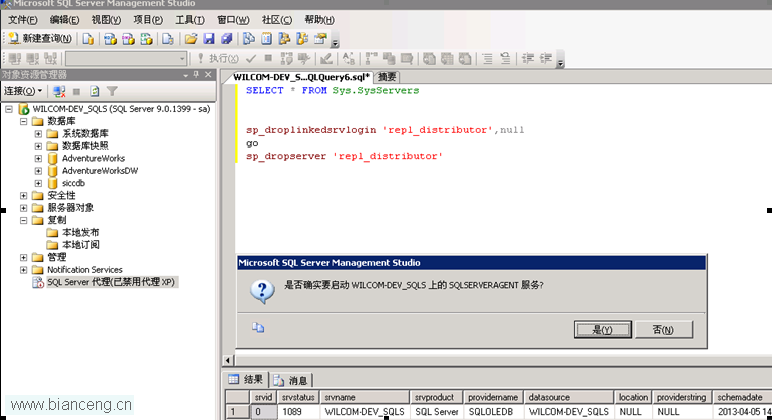The width and height of the screenshot is (772, 420).
Task: Save the query using the floppy disk icon
Action: click(209, 38)
